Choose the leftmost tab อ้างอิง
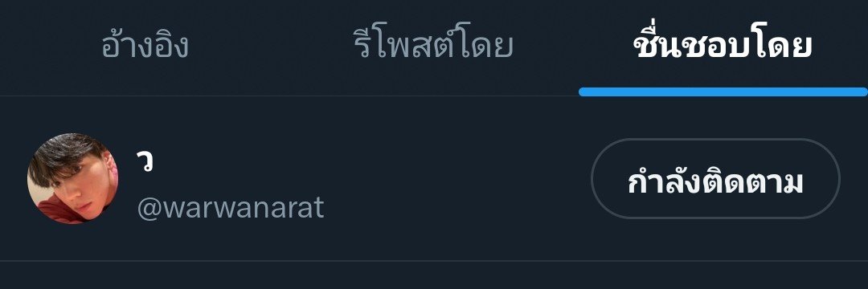 [145, 47]
